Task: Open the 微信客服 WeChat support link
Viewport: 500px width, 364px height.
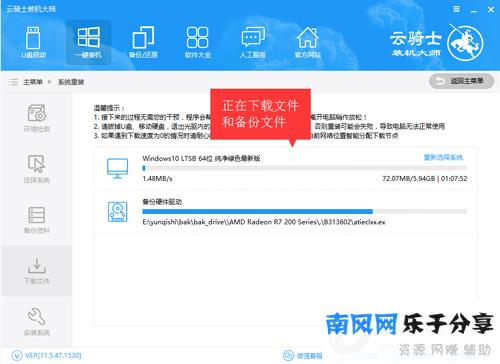Action: click(x=303, y=356)
